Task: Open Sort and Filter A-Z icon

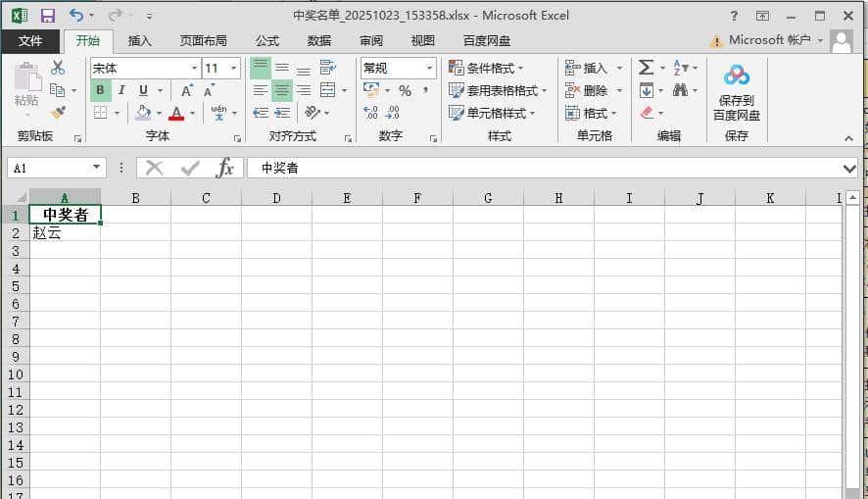Action: click(681, 68)
